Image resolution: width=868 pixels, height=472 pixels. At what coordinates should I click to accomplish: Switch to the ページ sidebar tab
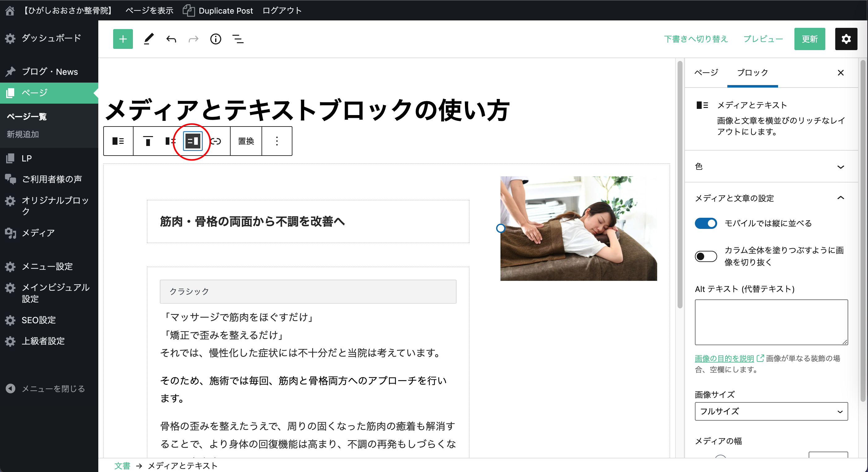pyautogui.click(x=706, y=72)
